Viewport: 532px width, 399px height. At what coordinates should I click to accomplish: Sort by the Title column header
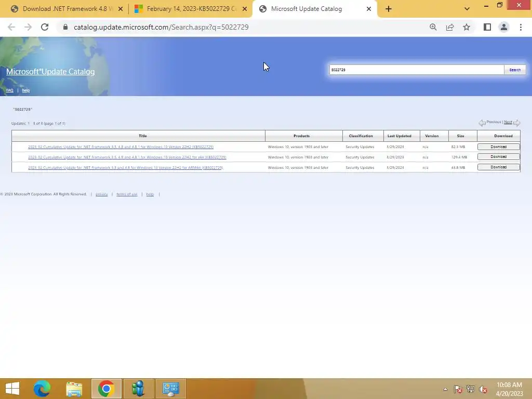[143, 136]
